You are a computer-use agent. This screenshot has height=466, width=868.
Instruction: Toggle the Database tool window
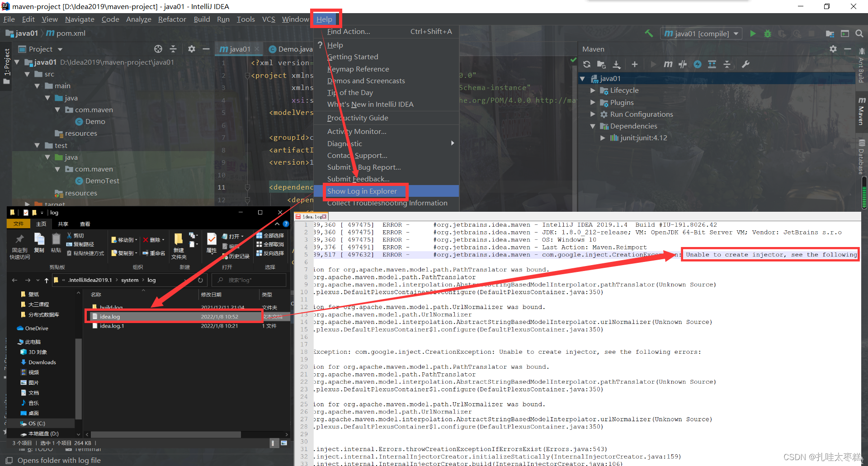click(x=861, y=154)
